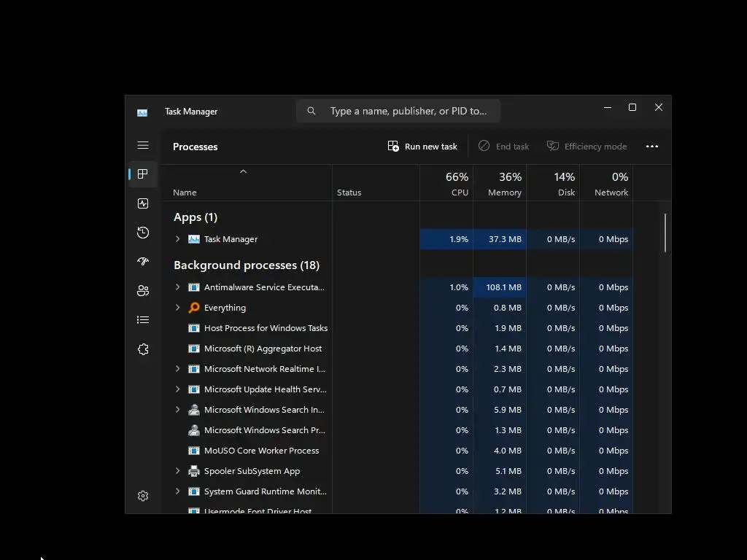Expand Microsoft Network Realtime row
This screenshot has height=560, width=747.
coord(178,368)
